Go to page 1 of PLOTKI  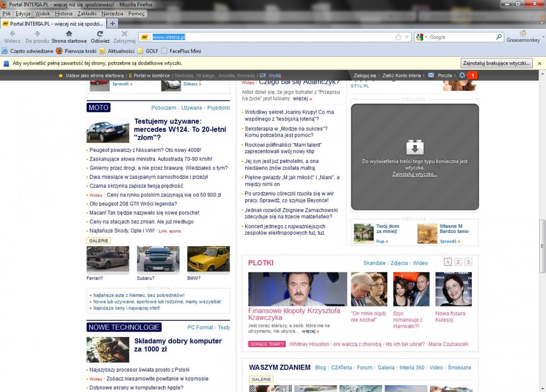(448, 262)
